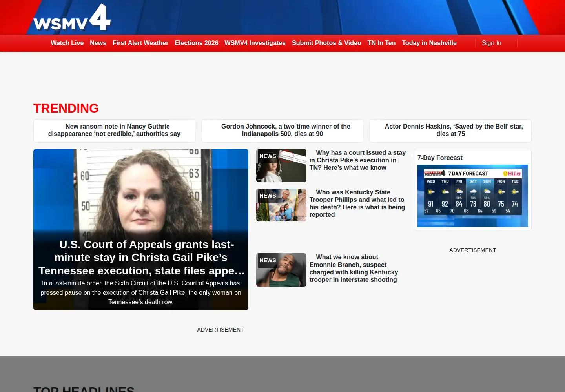Open 'What we know about Emonnie Branch' headline

point(354,268)
